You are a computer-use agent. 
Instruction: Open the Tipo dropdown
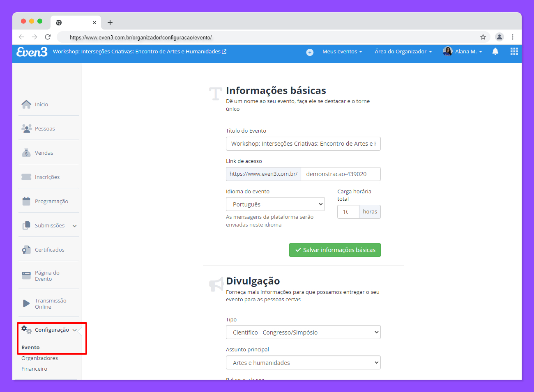point(303,332)
